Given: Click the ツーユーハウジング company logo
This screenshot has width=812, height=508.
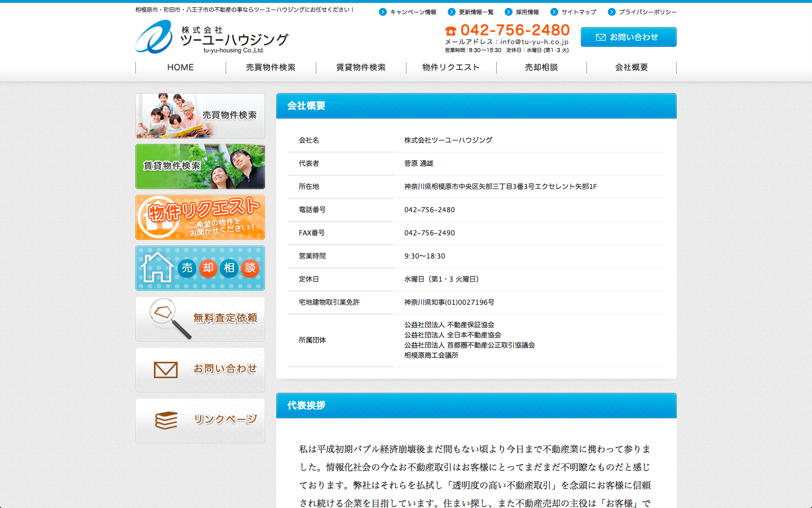Looking at the screenshot, I should (x=211, y=37).
